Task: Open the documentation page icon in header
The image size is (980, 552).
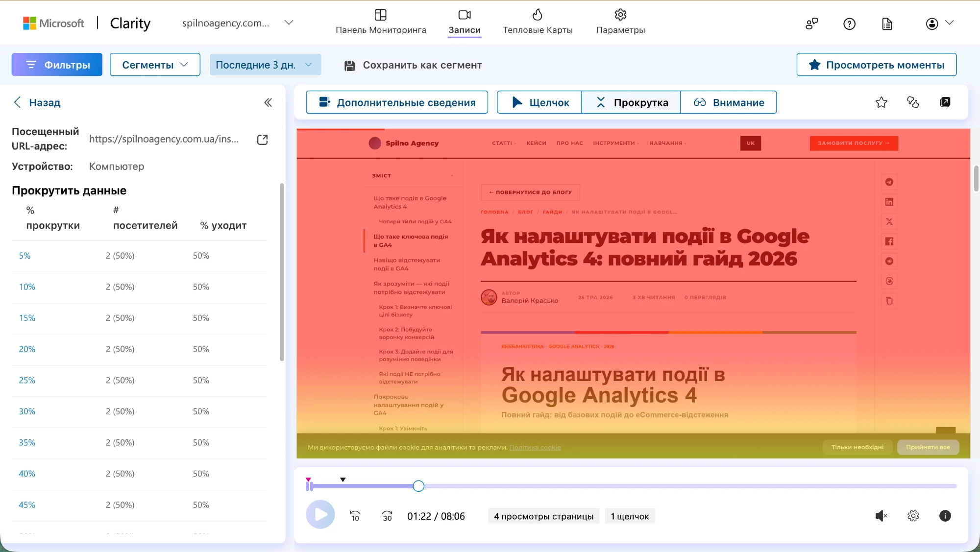Action: pyautogui.click(x=887, y=24)
